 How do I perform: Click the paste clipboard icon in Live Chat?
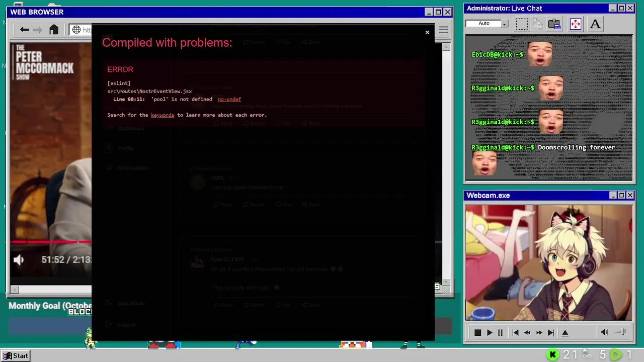click(554, 24)
